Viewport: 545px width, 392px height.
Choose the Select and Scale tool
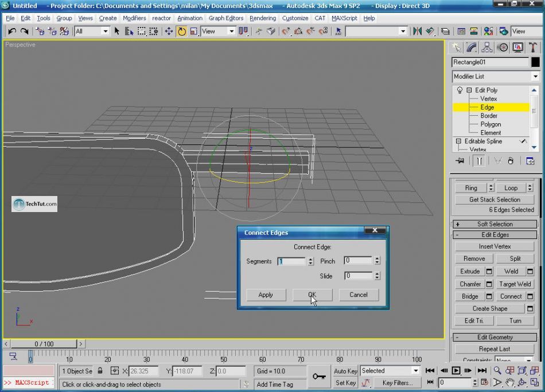[193, 32]
